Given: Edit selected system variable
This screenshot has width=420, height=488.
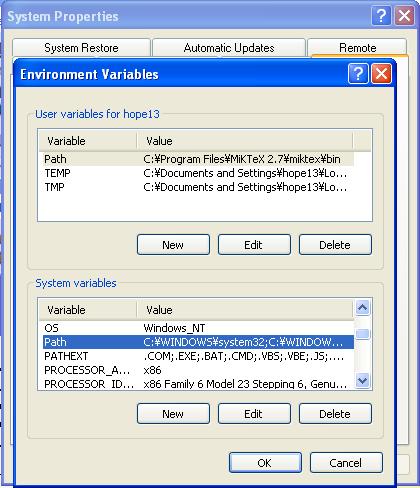Looking at the screenshot, I should point(254,414).
